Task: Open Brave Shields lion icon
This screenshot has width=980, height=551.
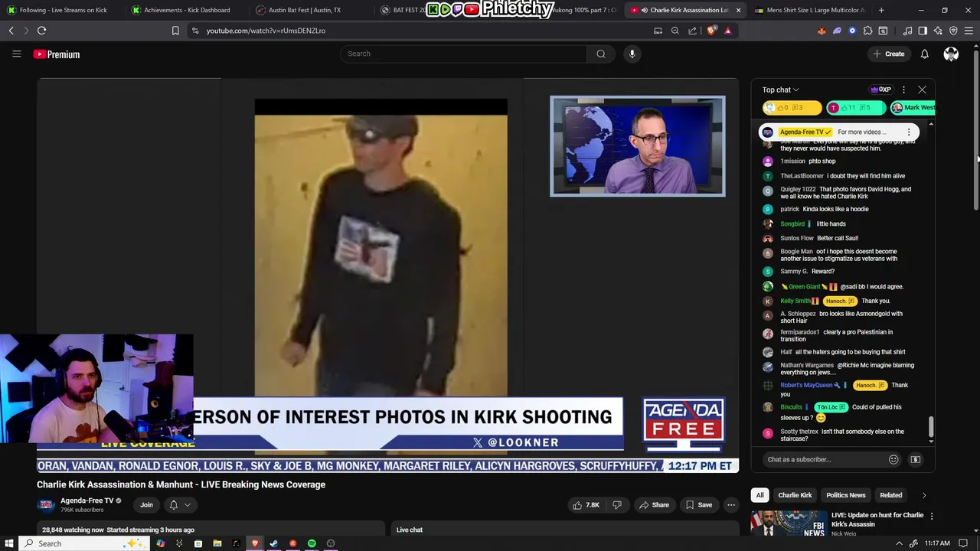Action: coord(712,31)
